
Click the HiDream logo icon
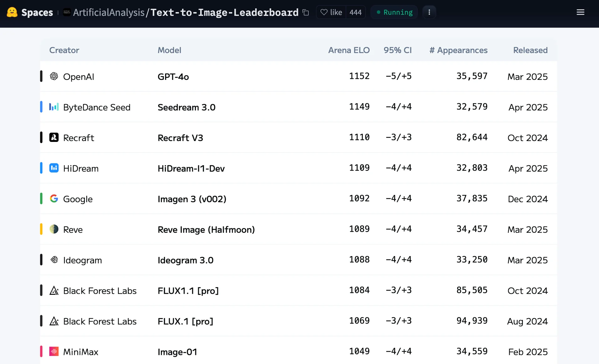coord(54,168)
